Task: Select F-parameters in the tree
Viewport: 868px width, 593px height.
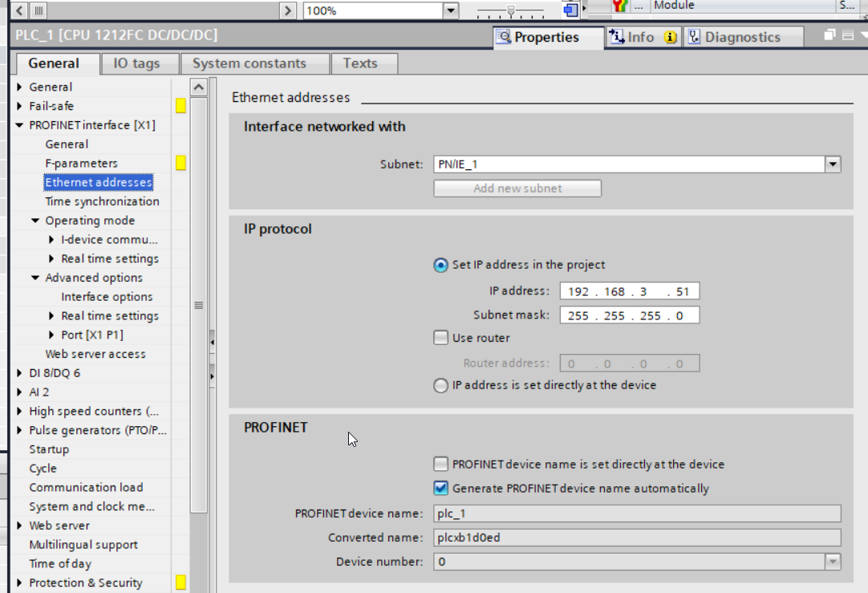Action: [81, 164]
